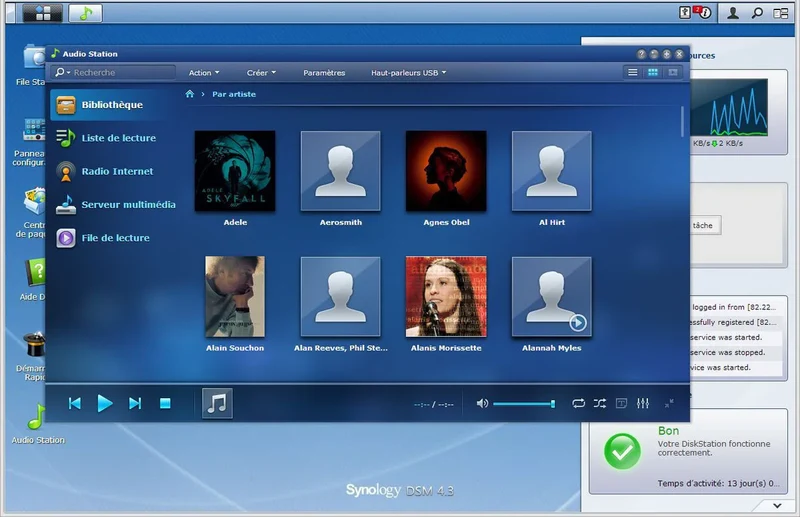The width and height of the screenshot is (800, 517).
Task: Open the Créer dropdown menu
Action: click(261, 72)
